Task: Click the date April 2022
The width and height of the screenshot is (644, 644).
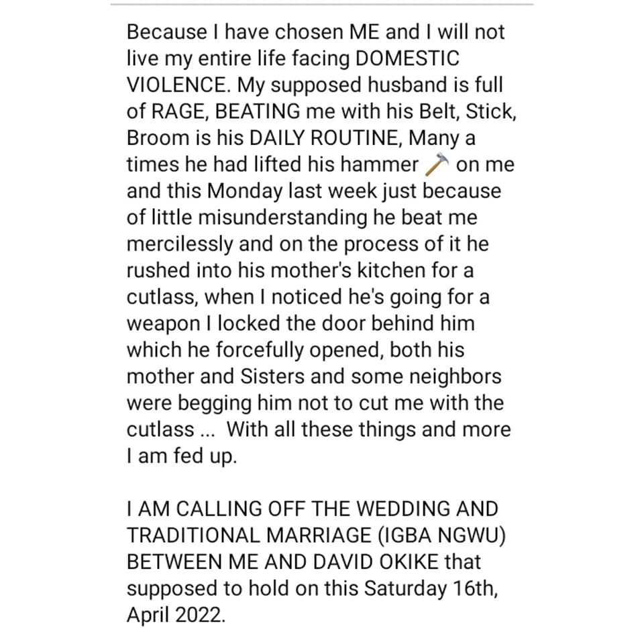Action: 174,616
